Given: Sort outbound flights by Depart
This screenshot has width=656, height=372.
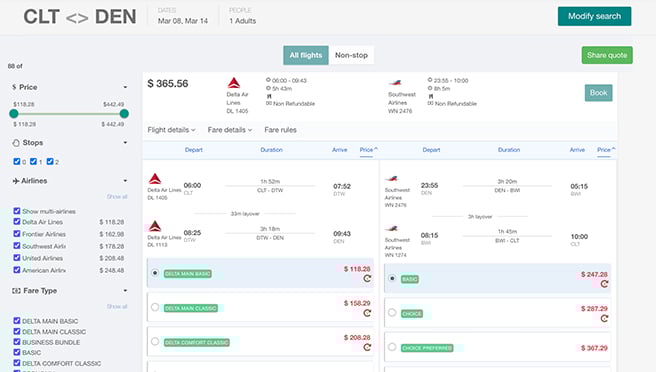Looking at the screenshot, I should 194,150.
